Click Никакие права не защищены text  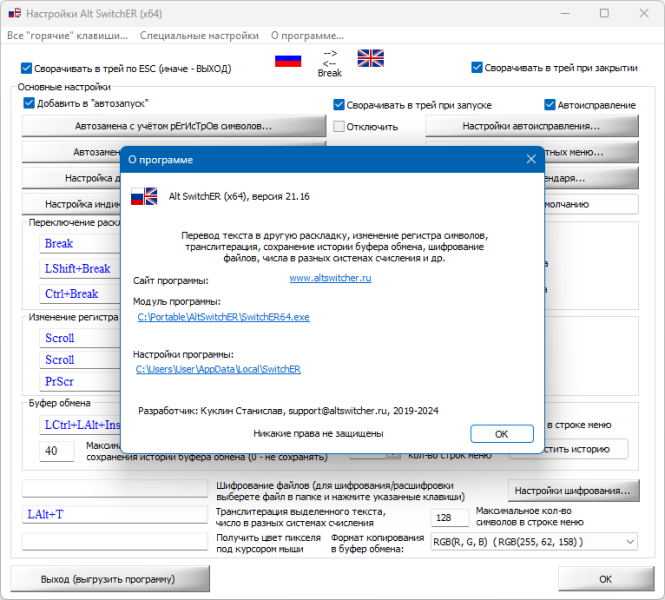tap(318, 433)
